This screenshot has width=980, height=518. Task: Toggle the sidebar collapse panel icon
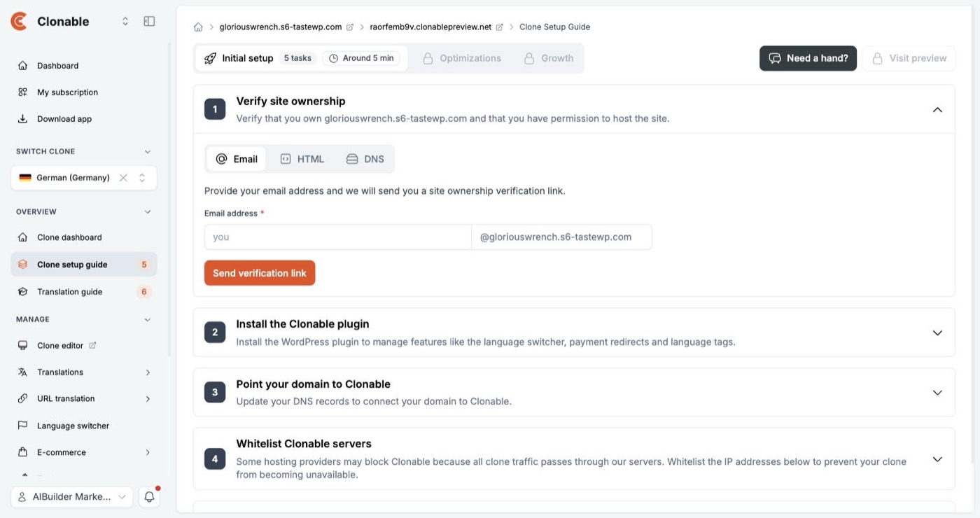pos(149,22)
